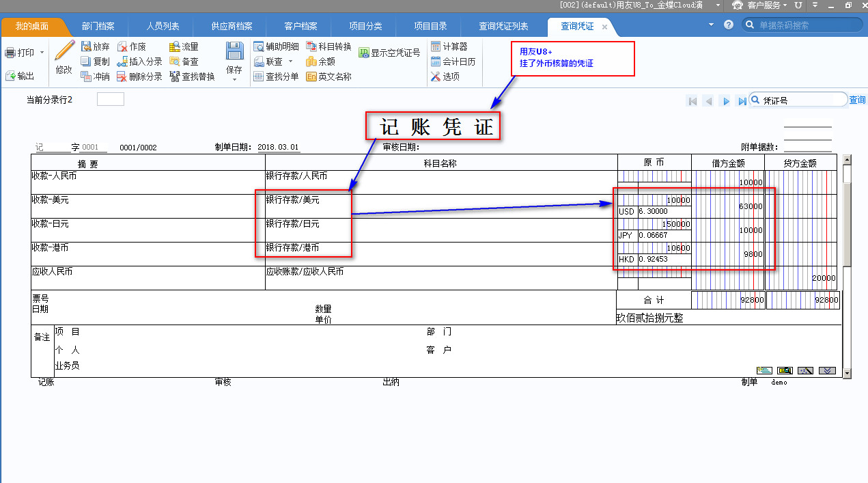Click the 输出 export button

click(x=20, y=76)
